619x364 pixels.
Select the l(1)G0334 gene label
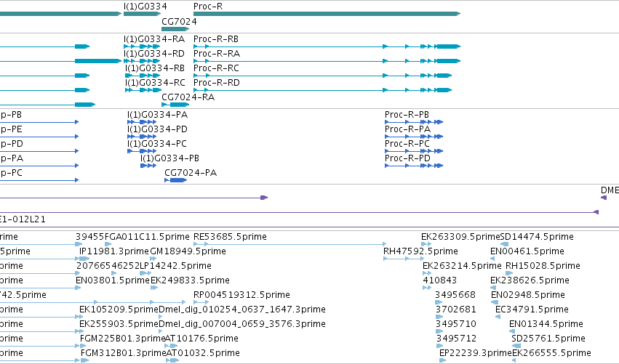click(145, 7)
